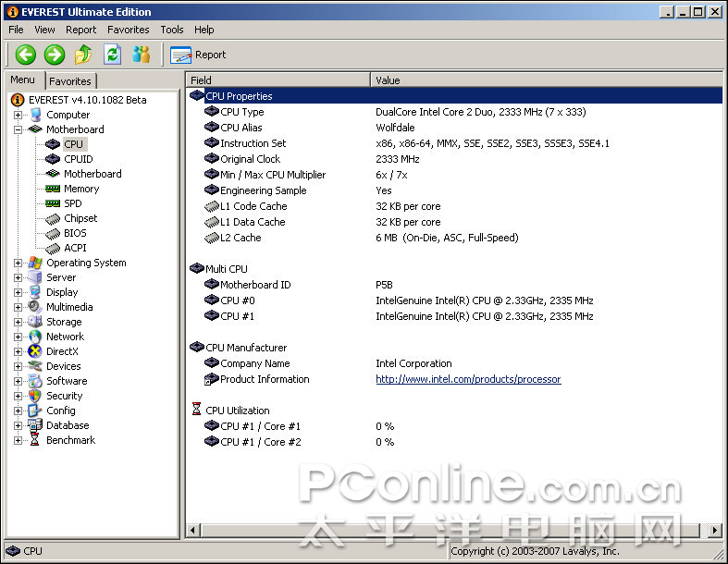Screen dimensions: 728x564
Task: Click the Database icon in the tree
Action: pos(35,425)
